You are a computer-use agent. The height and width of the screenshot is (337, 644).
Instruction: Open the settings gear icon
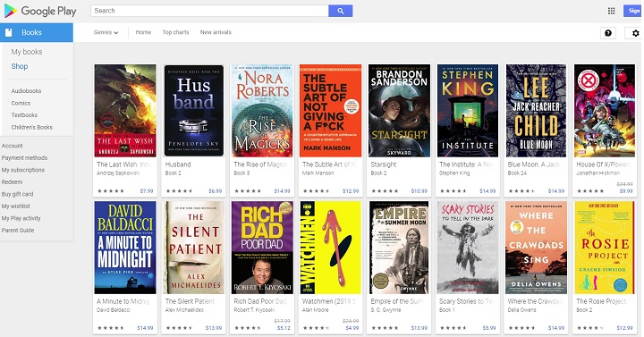tap(635, 33)
